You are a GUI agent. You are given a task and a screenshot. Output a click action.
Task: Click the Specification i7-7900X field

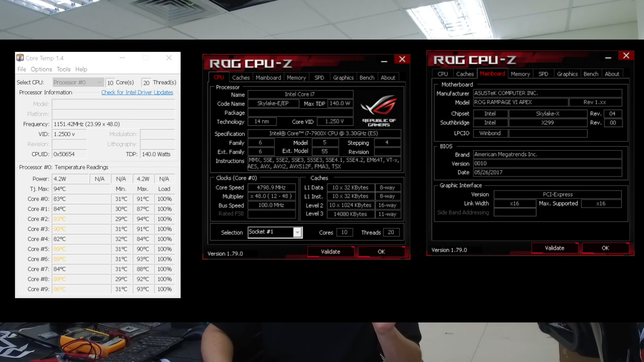tap(324, 133)
